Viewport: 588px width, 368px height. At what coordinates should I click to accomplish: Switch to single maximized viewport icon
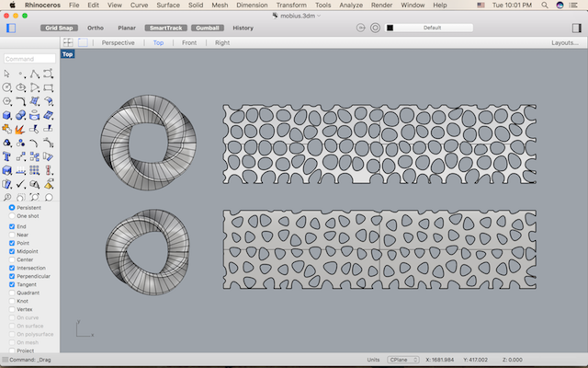83,42
